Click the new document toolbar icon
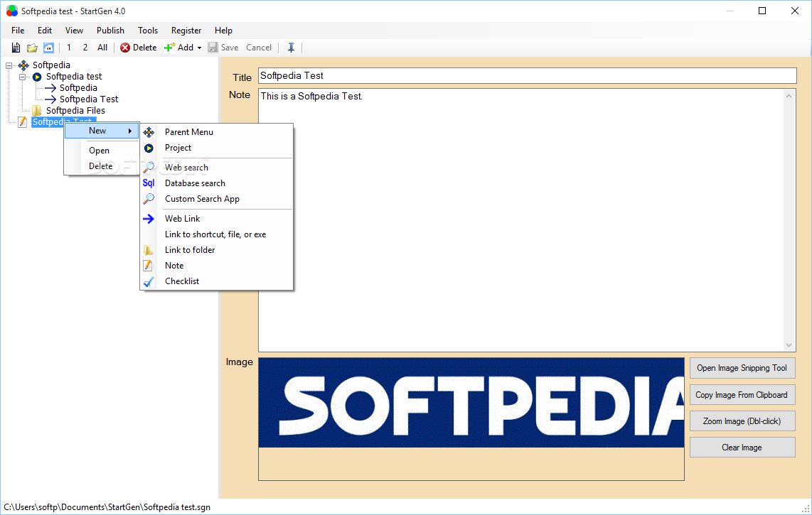 pos(16,48)
